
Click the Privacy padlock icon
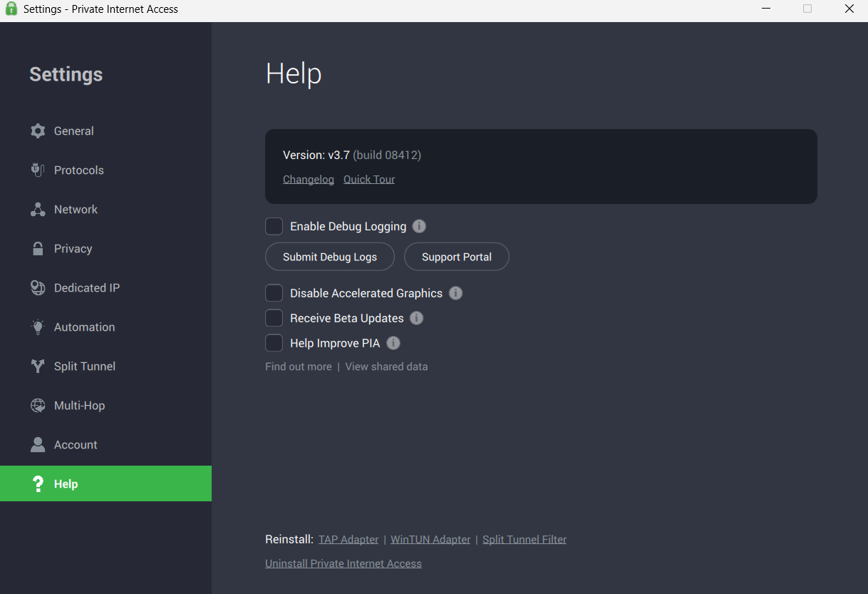click(x=38, y=249)
